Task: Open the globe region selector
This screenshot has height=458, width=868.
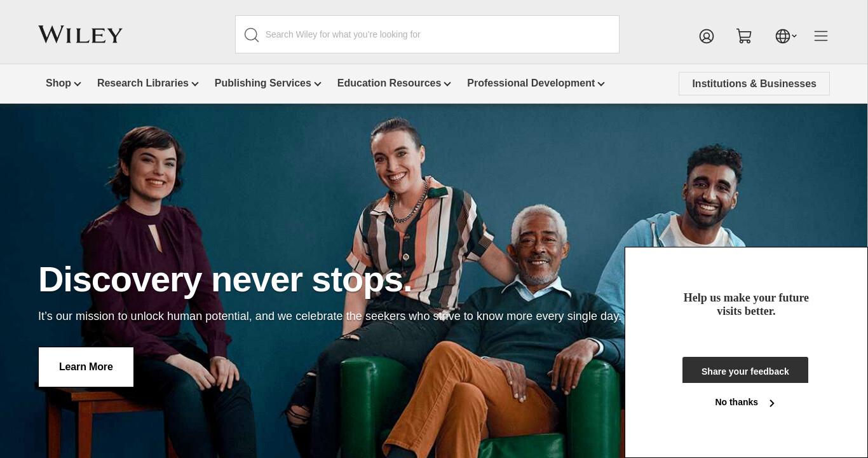Action: [786, 36]
